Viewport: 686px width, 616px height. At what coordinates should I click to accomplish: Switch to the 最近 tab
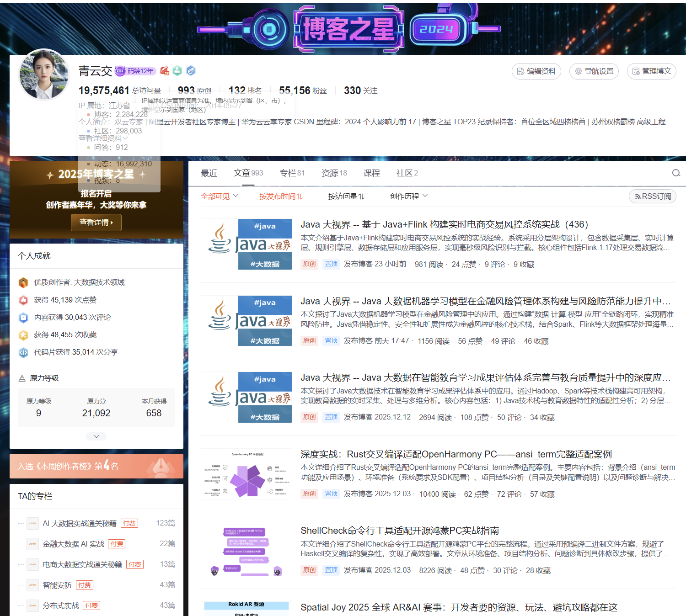[209, 173]
